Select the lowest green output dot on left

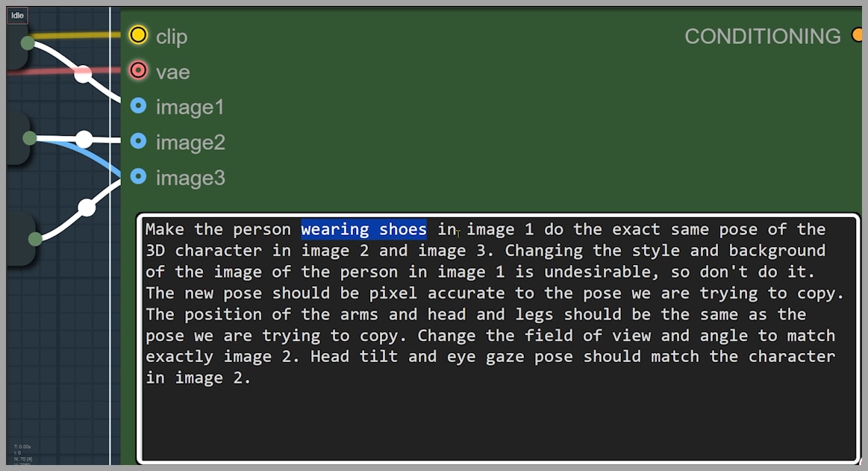[x=35, y=239]
